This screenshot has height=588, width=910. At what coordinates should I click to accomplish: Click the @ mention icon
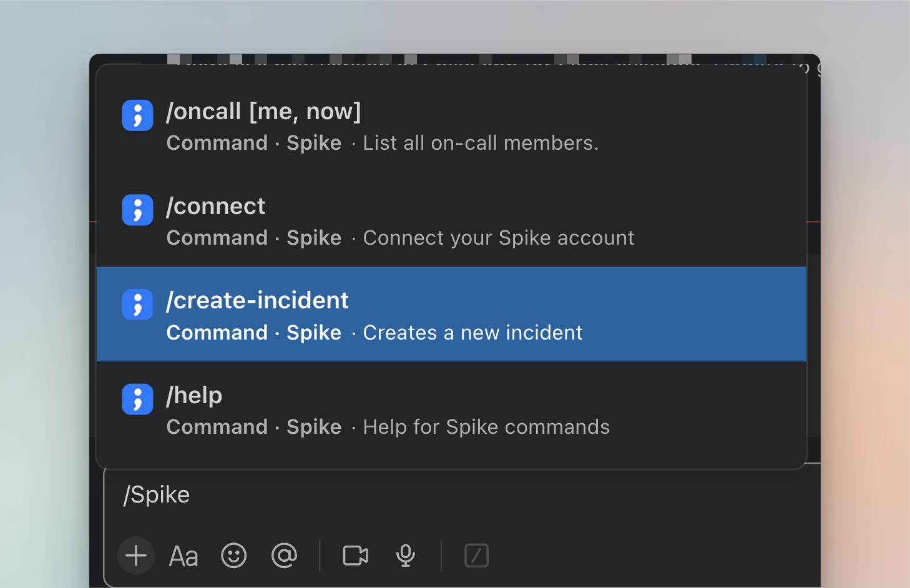(284, 555)
